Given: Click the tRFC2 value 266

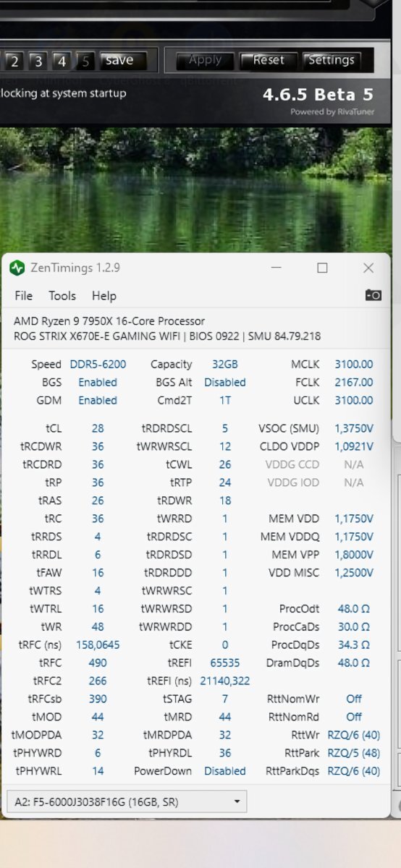Looking at the screenshot, I should tap(98, 681).
